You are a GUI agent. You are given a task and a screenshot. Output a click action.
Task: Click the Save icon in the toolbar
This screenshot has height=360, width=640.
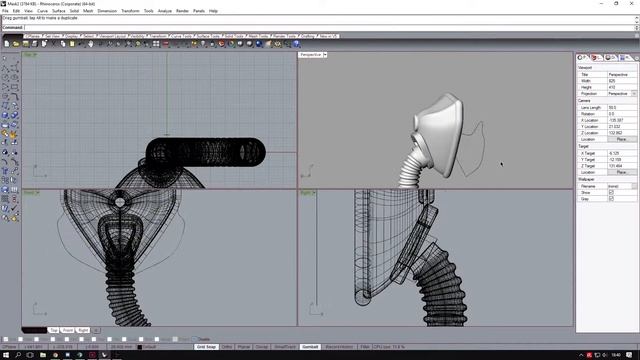(26, 44)
